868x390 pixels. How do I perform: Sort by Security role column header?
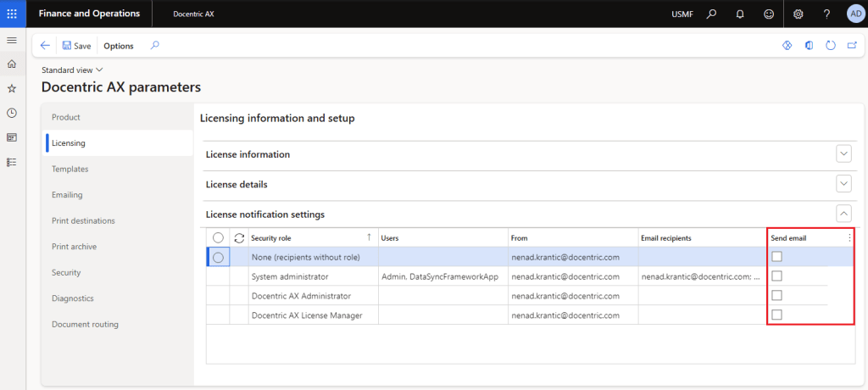pos(314,237)
